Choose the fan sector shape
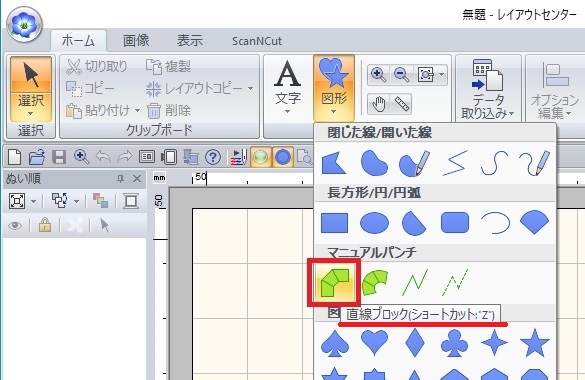This screenshot has width=585, height=380. click(x=535, y=223)
